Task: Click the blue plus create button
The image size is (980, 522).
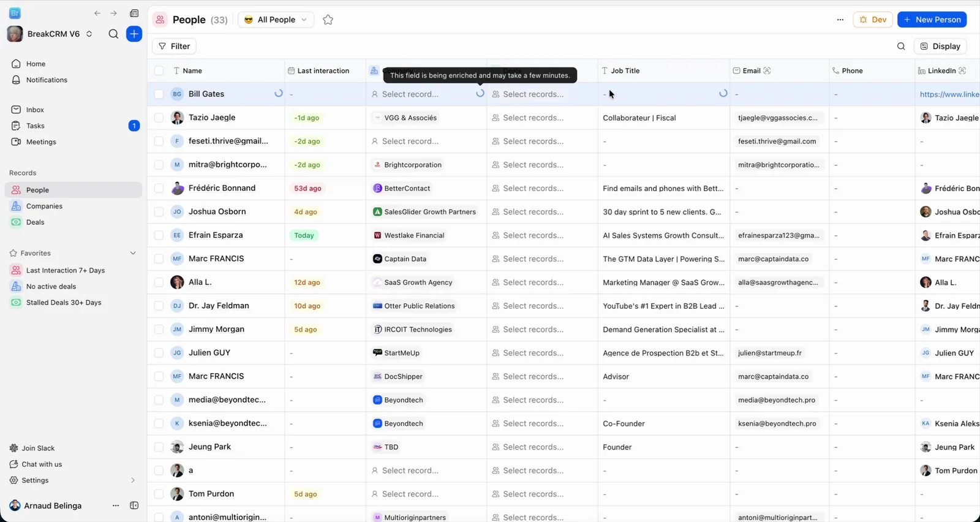Action: pos(134,34)
